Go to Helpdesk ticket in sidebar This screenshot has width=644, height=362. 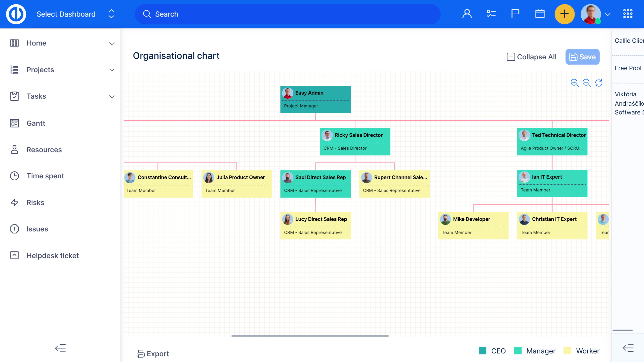pos(53,256)
